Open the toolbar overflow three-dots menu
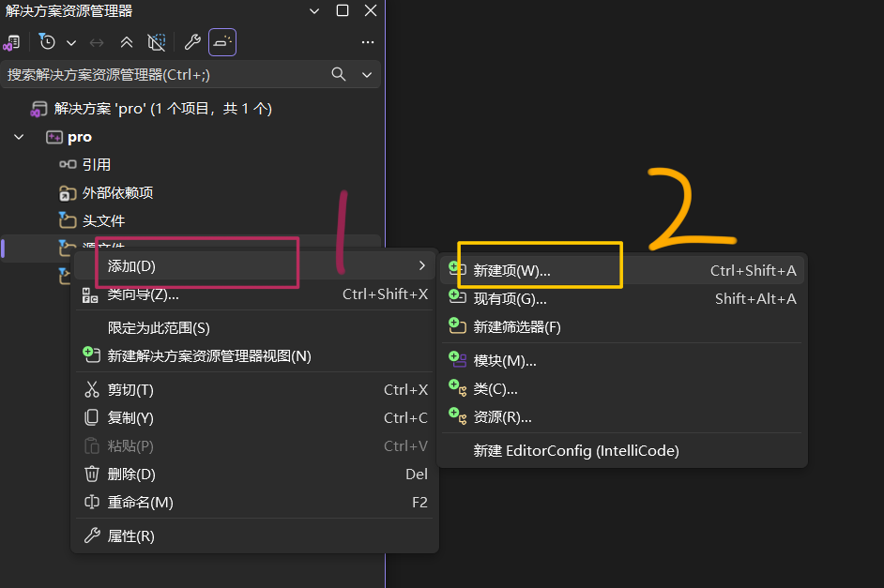 pos(368,42)
